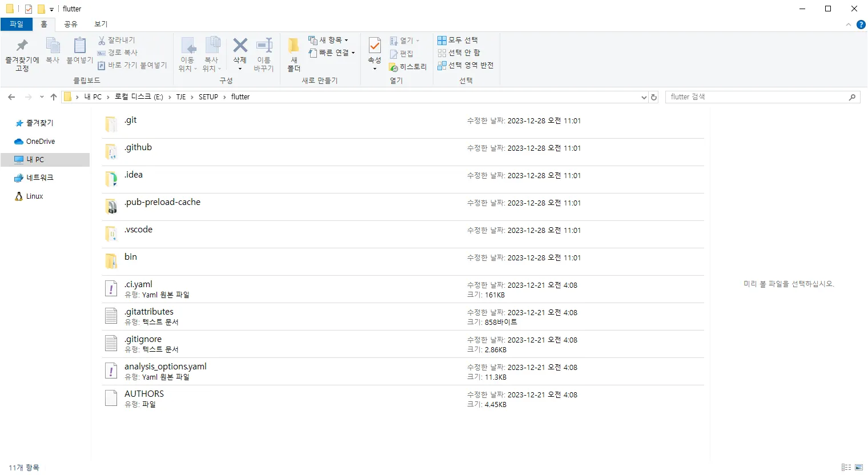Select the .gitattributes file
This screenshot has width=868, height=475.
(x=403, y=316)
